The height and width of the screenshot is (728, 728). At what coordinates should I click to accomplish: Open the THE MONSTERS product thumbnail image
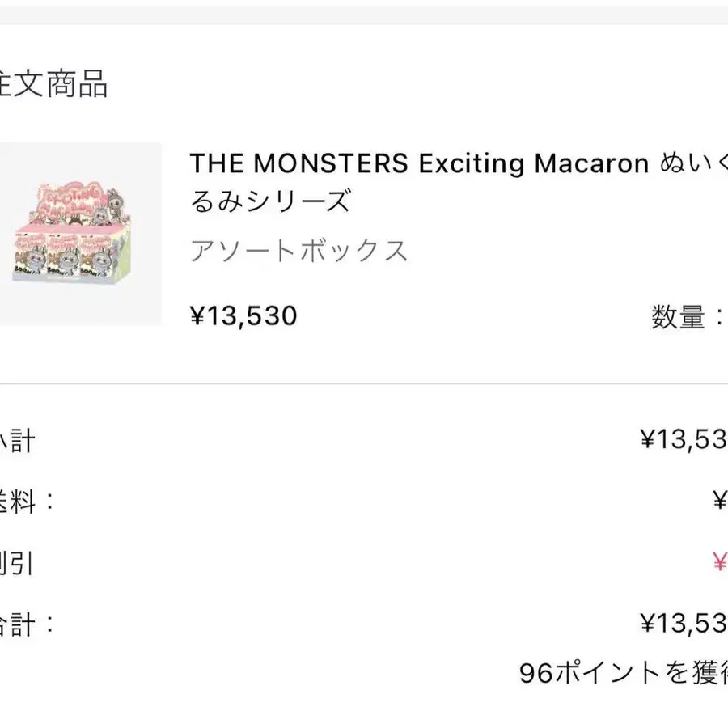(x=79, y=235)
